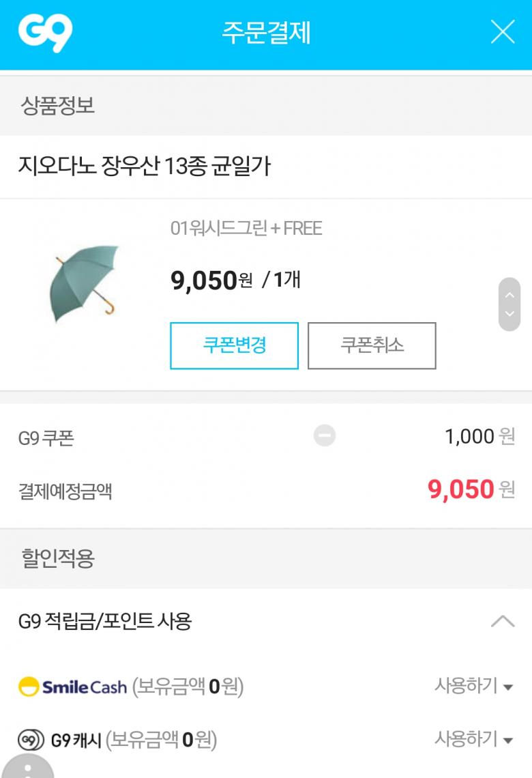Open the Smile Cash 사용하기 dropdown
This screenshot has width=532, height=778.
pyautogui.click(x=473, y=685)
